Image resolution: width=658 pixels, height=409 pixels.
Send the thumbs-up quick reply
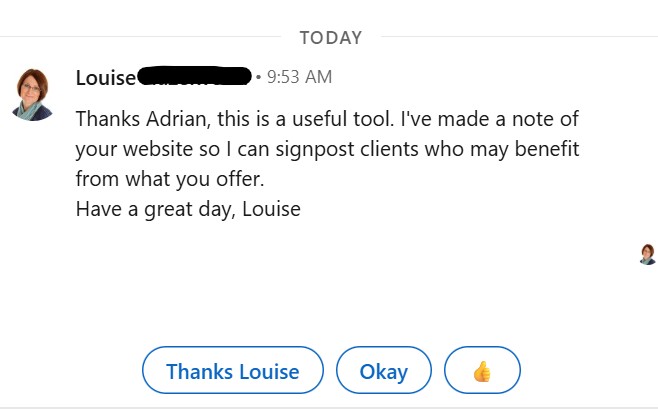[x=482, y=371]
